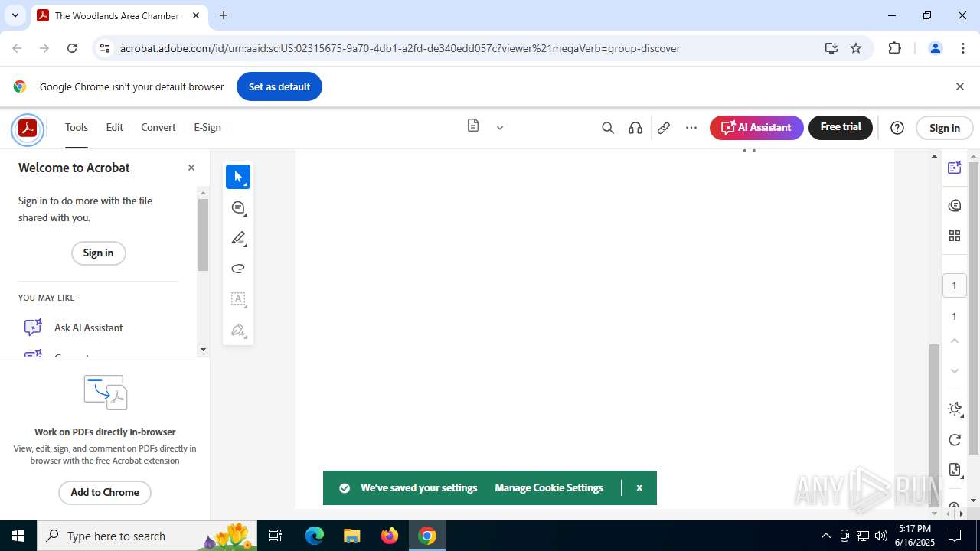980x551 pixels.
Task: Start the Free trial
Action: click(x=841, y=128)
